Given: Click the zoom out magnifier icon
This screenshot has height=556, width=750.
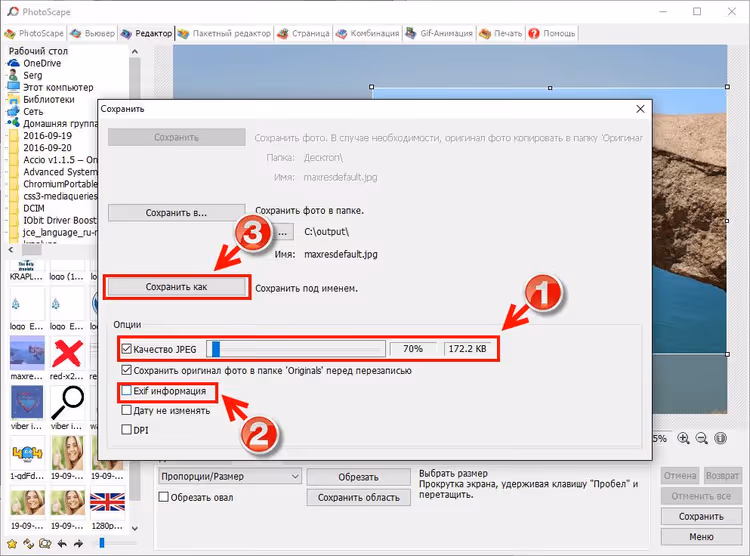Looking at the screenshot, I should (x=702, y=438).
